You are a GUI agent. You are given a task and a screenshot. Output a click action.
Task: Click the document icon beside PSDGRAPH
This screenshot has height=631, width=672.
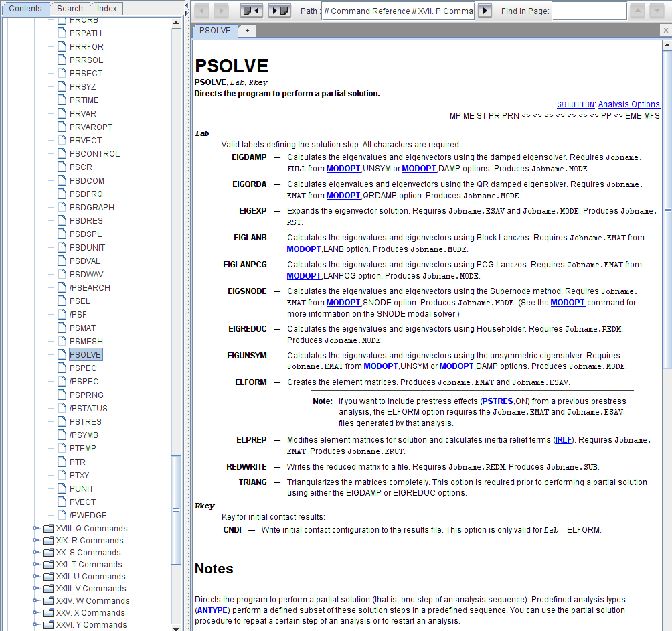(62, 207)
